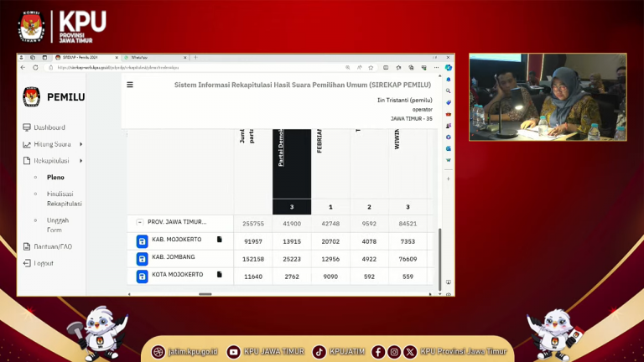The width and height of the screenshot is (644, 362).
Task: Select Unggah Form in the sidebar
Action: (x=58, y=225)
